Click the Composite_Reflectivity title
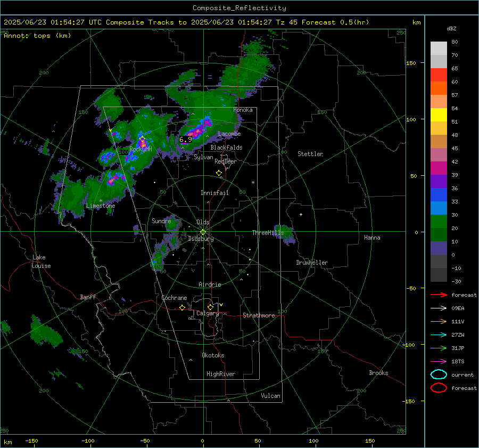This screenshot has width=479, height=448. coord(240,8)
